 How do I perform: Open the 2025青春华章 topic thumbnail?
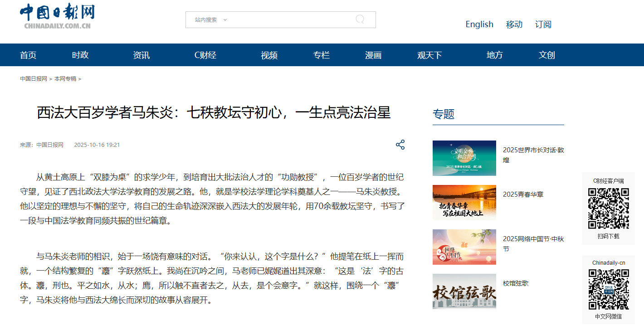coord(464,202)
